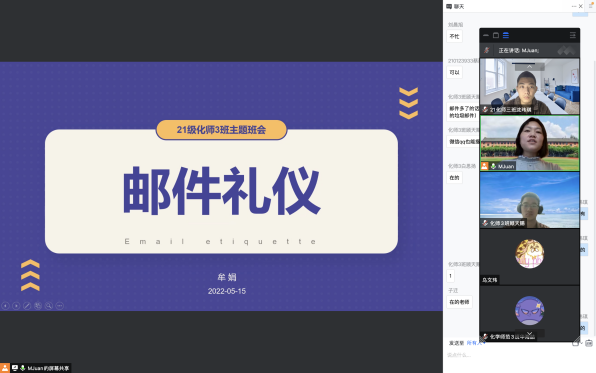Screen dimensions: 596x373
Task: Click the chat message input field
Action: pos(519,359)
